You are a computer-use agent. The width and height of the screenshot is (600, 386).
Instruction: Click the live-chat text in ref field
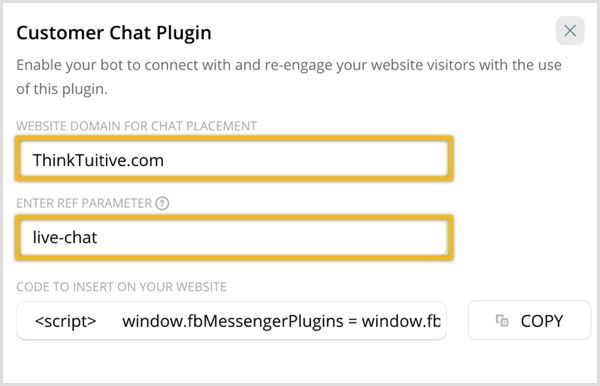pos(65,238)
